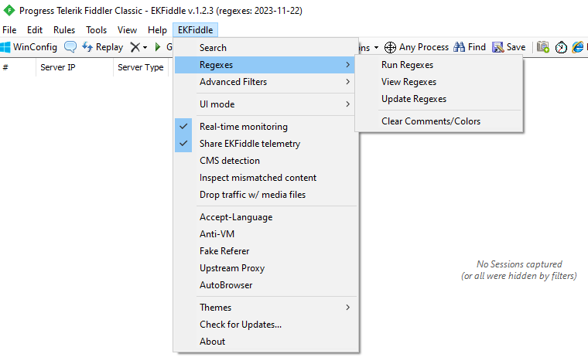The width and height of the screenshot is (588, 364).
Task: Expand the Themes chevron
Action: 347,308
